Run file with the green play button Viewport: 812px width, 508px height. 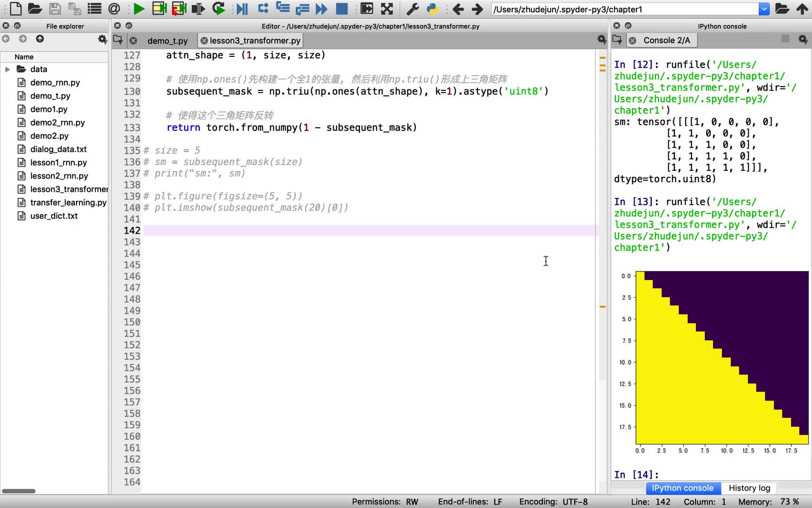(139, 8)
